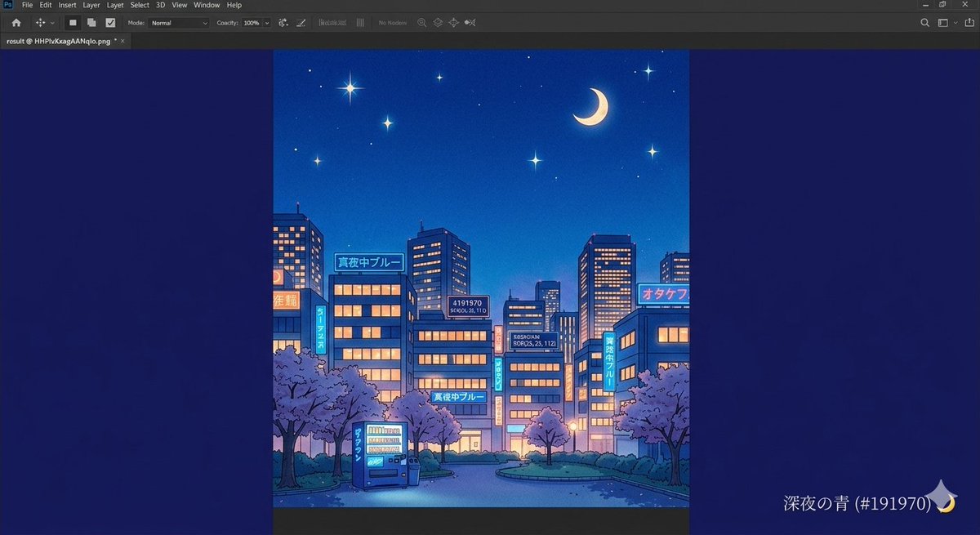Minimize the Photoshop window
The width and height of the screenshot is (980, 535).
[x=925, y=5]
